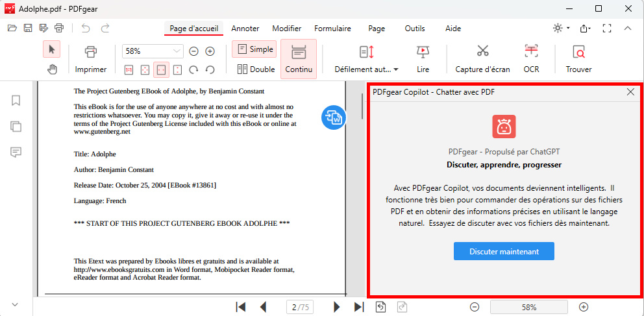Toggle Continu scrolling mode
The image size is (644, 316).
point(299,59)
